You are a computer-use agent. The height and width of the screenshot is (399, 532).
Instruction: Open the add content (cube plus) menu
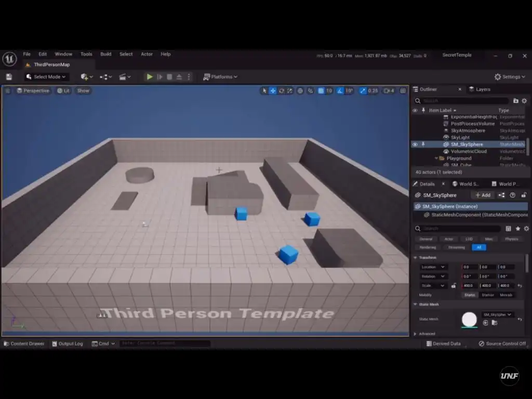(x=87, y=77)
